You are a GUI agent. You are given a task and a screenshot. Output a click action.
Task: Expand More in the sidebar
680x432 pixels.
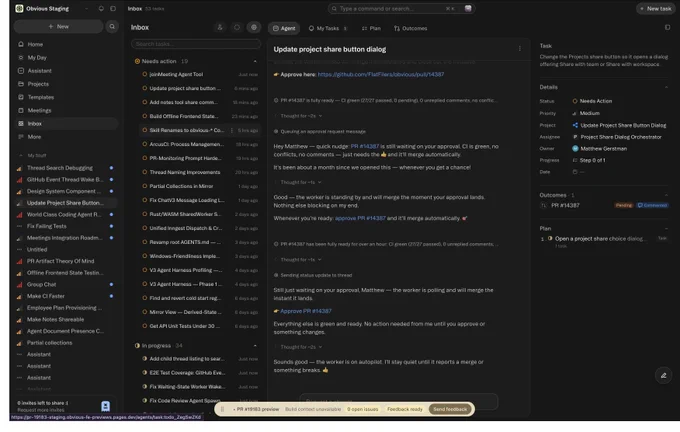[34, 137]
